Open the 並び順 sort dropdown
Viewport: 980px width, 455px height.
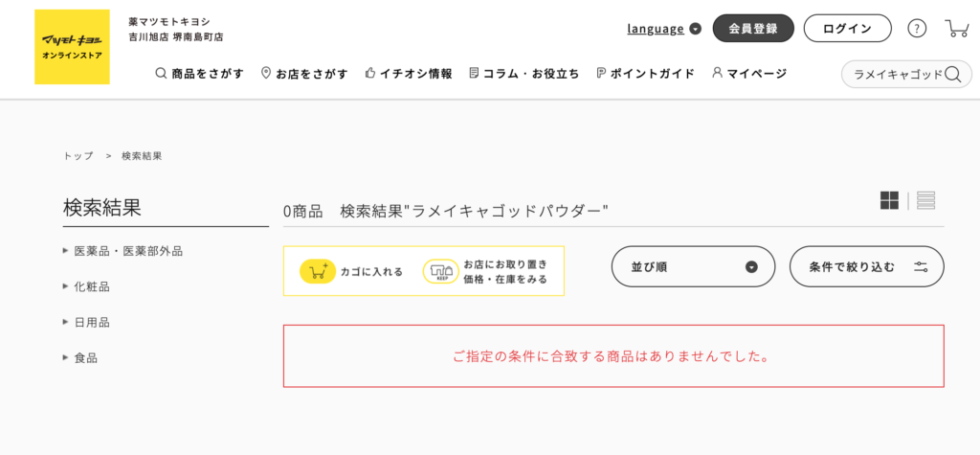[693, 266]
